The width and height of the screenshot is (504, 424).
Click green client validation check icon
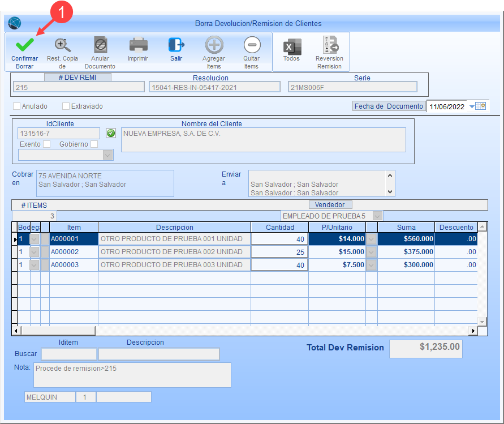click(x=111, y=133)
